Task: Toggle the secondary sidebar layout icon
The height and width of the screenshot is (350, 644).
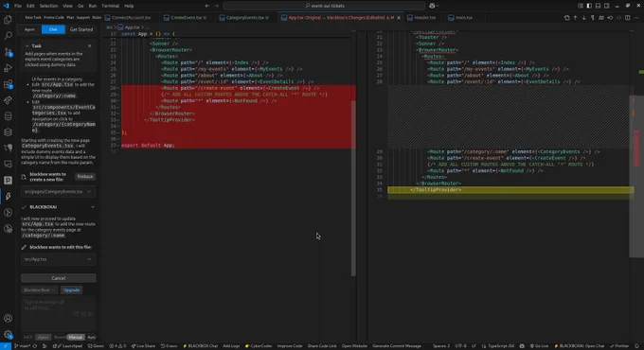Action: tap(607, 6)
